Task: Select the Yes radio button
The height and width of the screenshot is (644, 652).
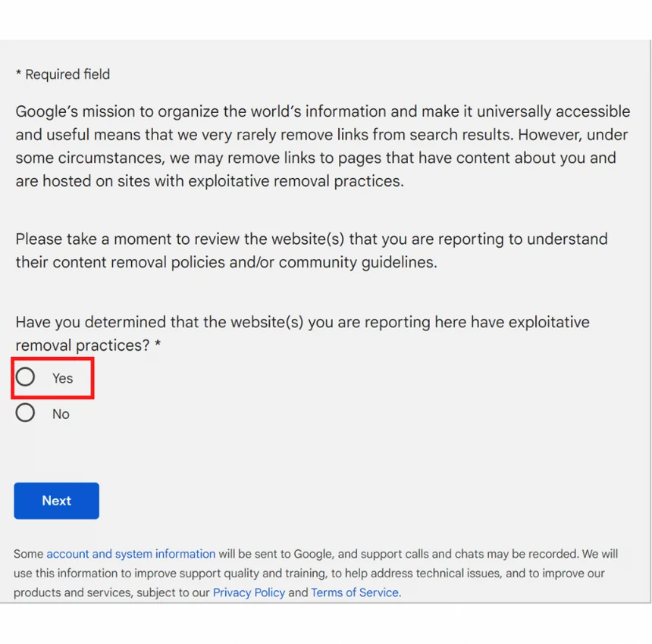Action: pyautogui.click(x=25, y=377)
